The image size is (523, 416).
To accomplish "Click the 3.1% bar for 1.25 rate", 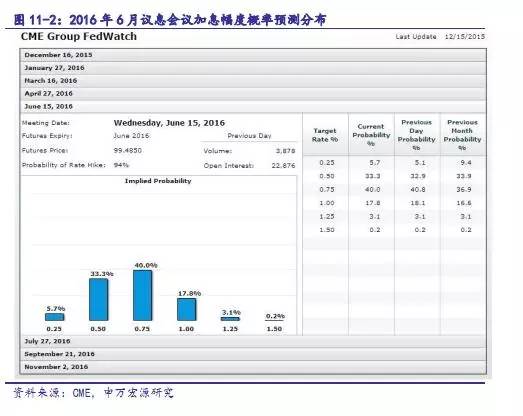I will coord(230,319).
